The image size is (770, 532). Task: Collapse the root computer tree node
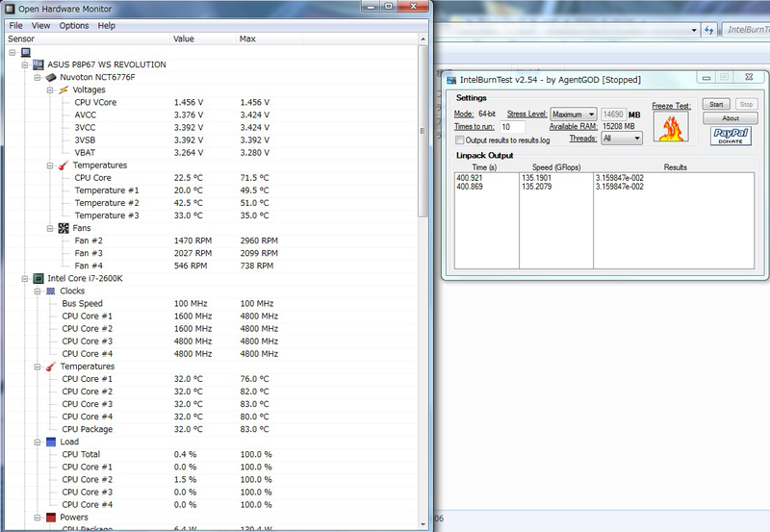point(13,53)
